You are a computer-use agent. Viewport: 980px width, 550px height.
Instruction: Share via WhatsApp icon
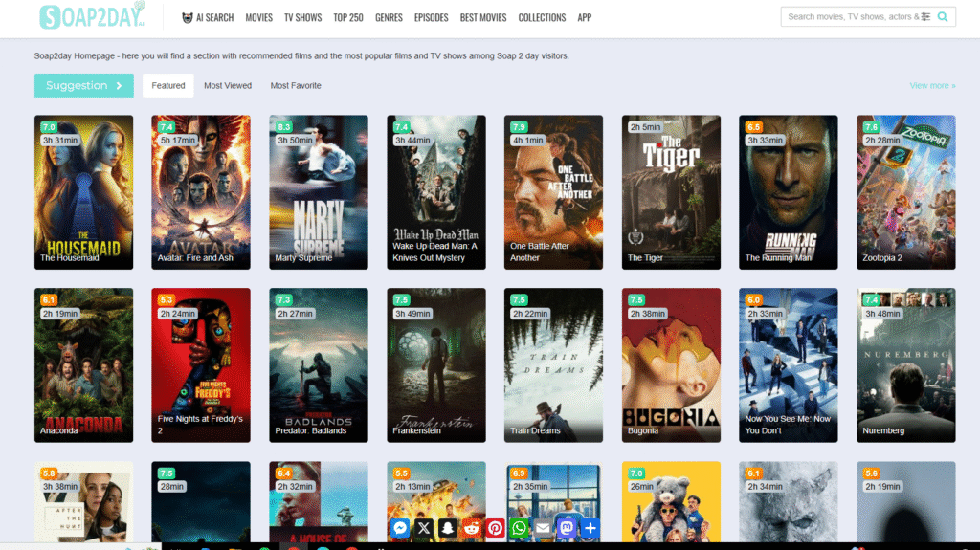click(520, 527)
